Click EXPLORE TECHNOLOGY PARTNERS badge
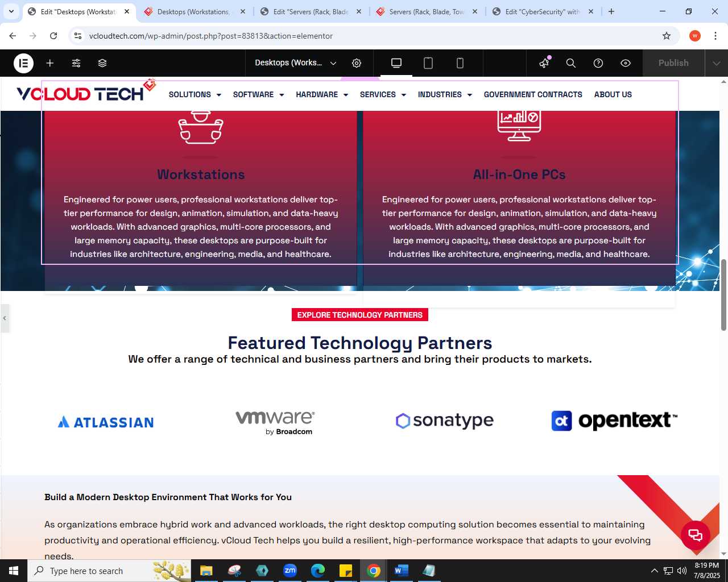Screen dimensions: 728x582 360,315
